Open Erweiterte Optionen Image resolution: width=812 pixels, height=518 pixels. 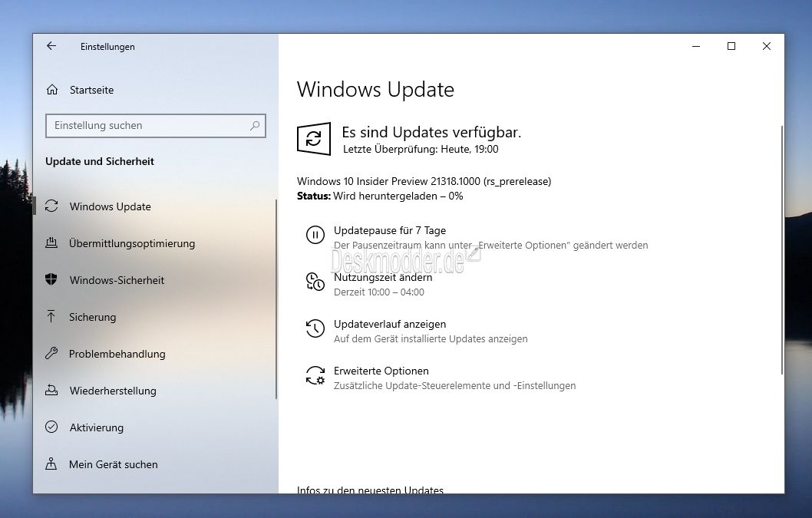pyautogui.click(x=381, y=371)
